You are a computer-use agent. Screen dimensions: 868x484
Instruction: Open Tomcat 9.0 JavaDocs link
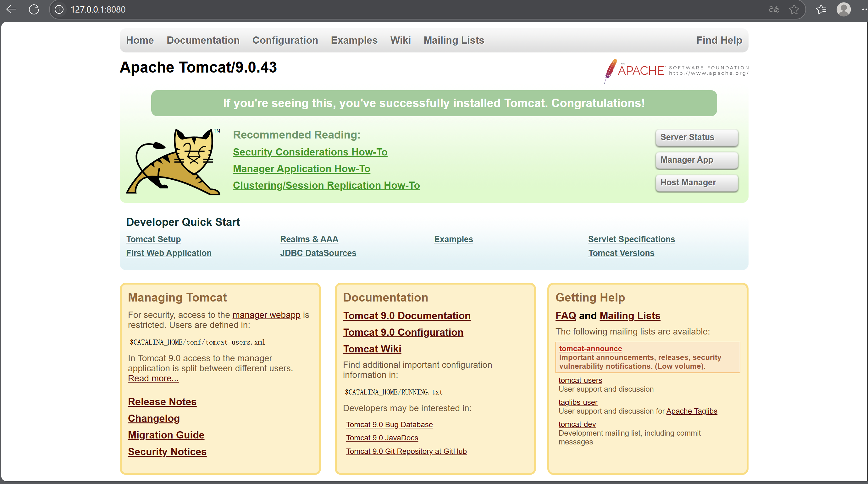click(x=382, y=438)
